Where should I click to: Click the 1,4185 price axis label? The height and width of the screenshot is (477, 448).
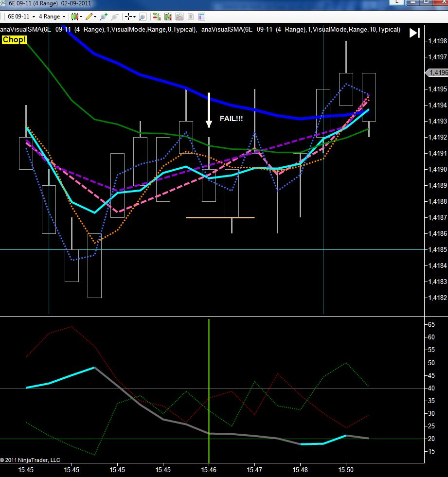point(438,249)
